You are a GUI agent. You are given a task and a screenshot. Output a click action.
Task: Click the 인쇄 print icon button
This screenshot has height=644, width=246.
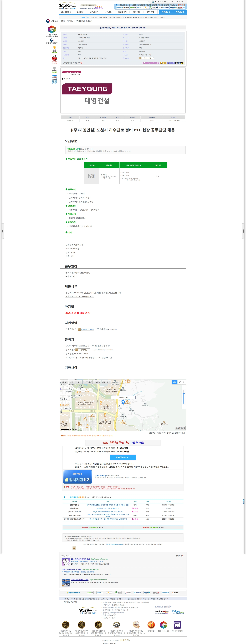(163, 63)
